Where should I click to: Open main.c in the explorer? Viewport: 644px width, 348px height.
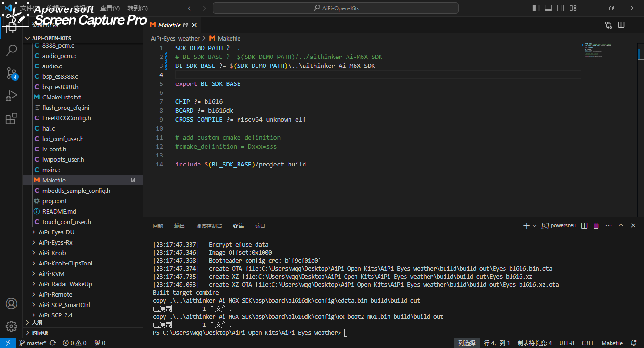tap(83, 170)
